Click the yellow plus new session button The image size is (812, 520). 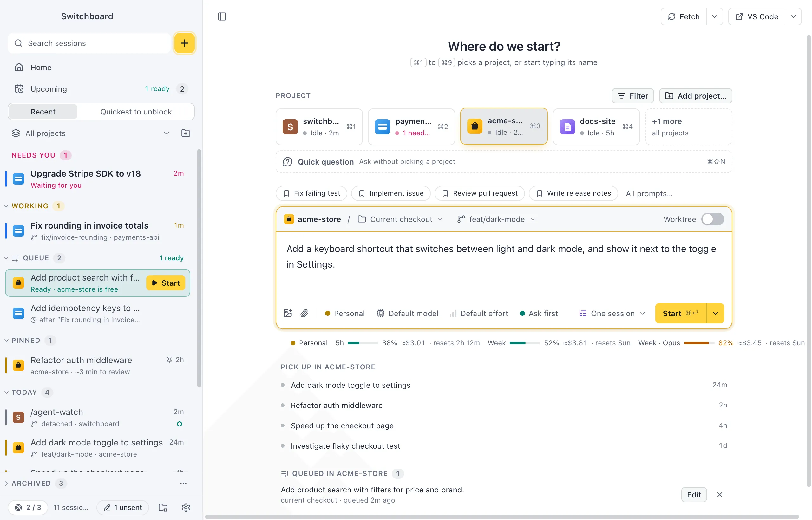point(184,43)
